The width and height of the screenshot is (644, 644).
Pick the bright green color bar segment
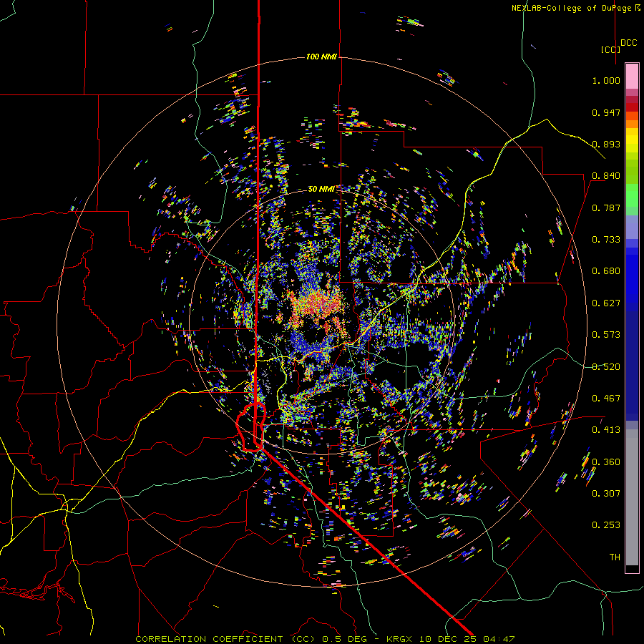[x=632, y=195]
